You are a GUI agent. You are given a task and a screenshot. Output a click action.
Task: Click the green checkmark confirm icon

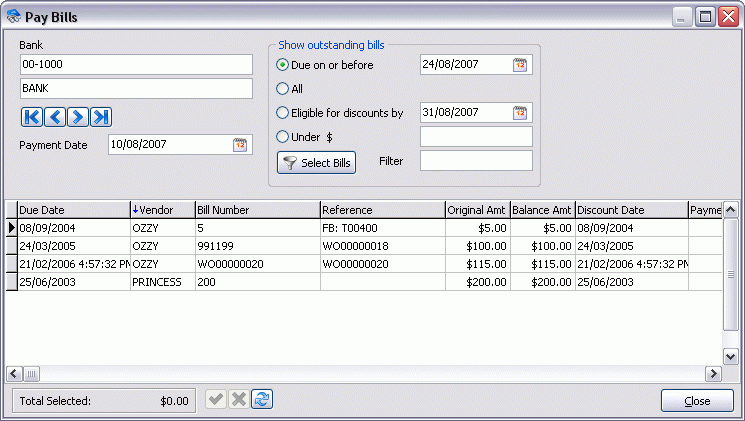click(x=215, y=400)
